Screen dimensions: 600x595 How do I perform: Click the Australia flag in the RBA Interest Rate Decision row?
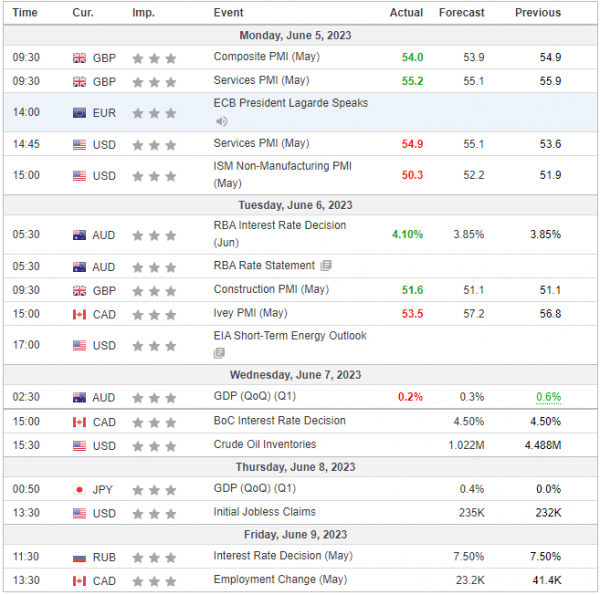point(80,235)
